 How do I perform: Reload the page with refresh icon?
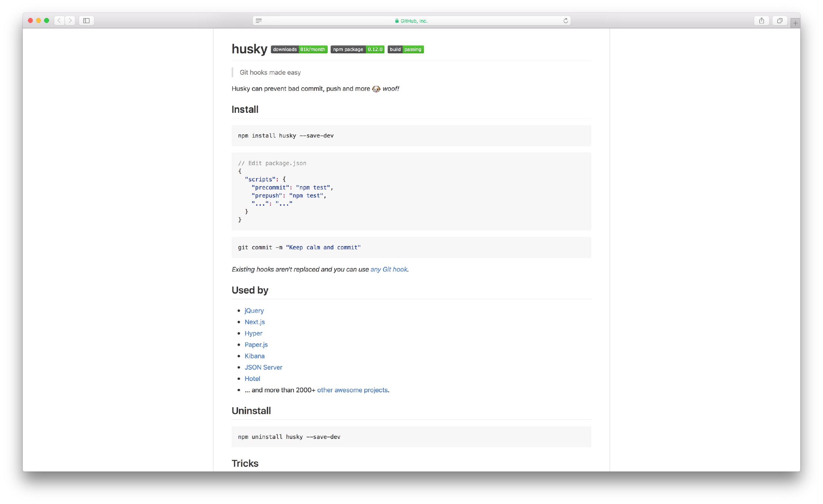pyautogui.click(x=565, y=21)
